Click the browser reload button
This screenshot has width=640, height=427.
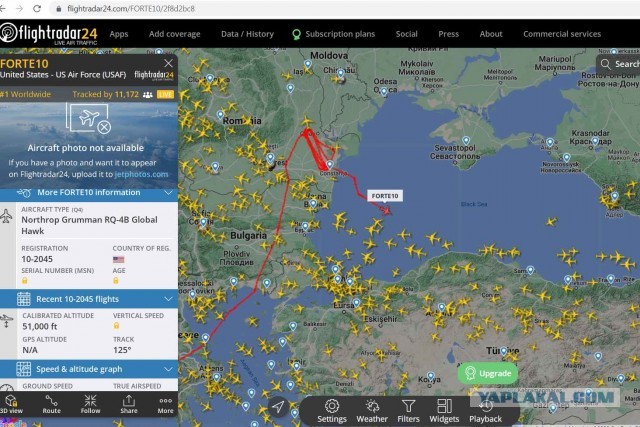[37, 8]
